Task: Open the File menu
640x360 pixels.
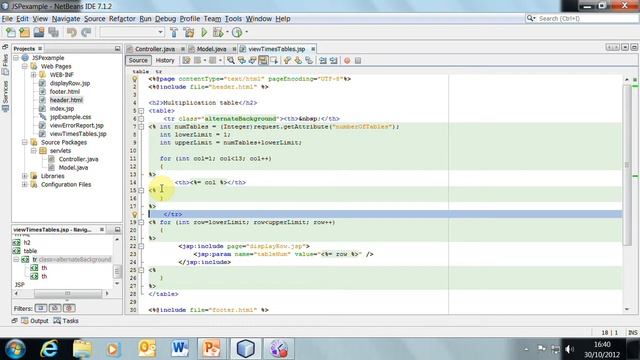Action: 7,19
